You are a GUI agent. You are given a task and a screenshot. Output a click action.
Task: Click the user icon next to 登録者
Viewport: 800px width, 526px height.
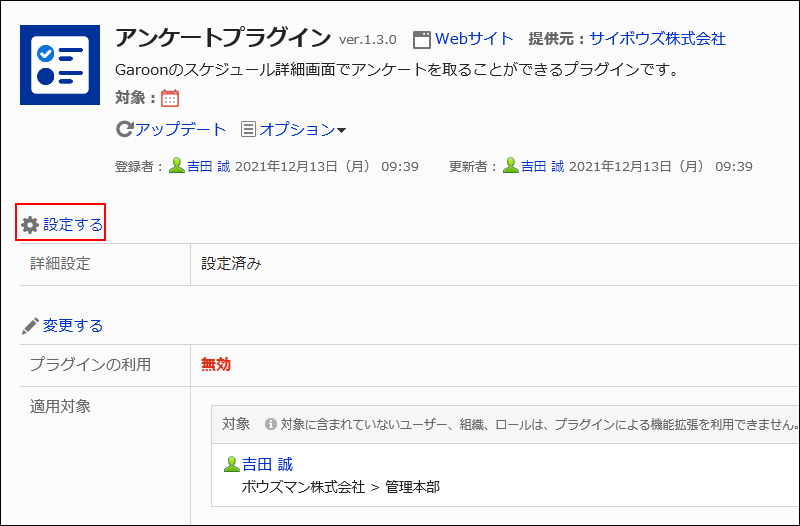pos(177,166)
